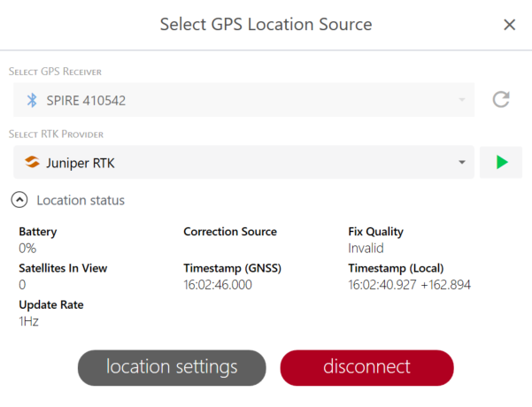Click the Correction Source label
532x407 pixels.
[230, 231]
